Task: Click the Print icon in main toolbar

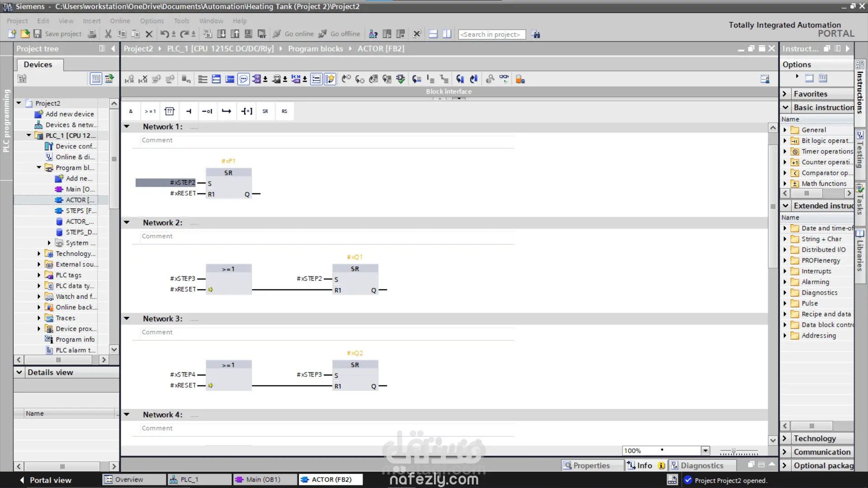Action: 92,34
